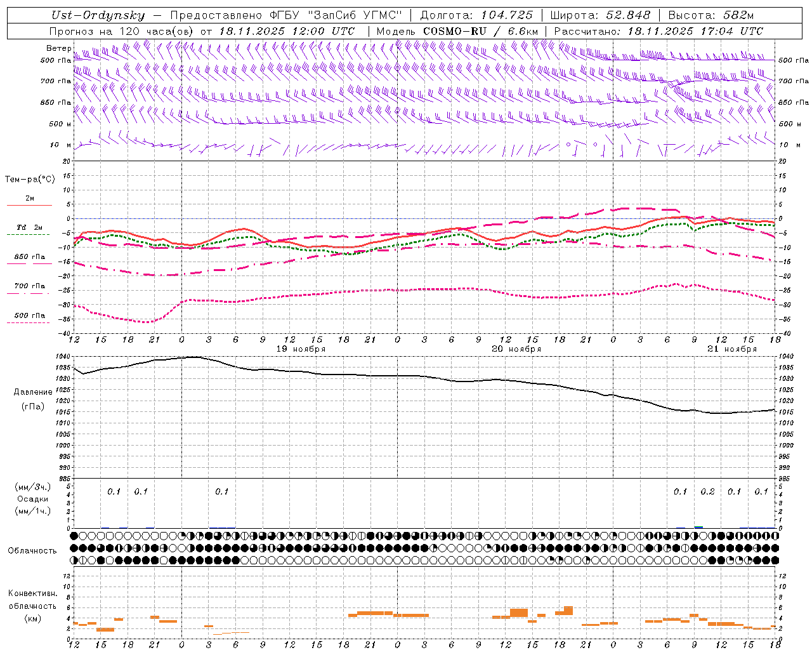Click the 0.2 precipitation value
The image size is (812, 650).
point(707,491)
